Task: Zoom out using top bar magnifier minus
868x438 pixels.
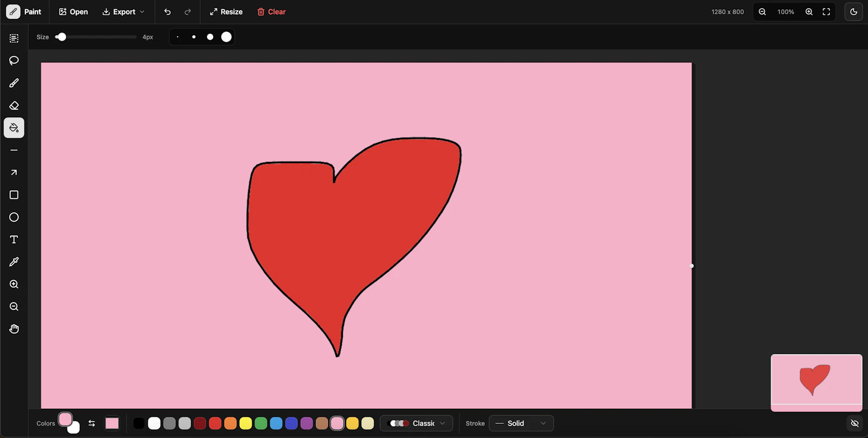Action: coord(762,12)
